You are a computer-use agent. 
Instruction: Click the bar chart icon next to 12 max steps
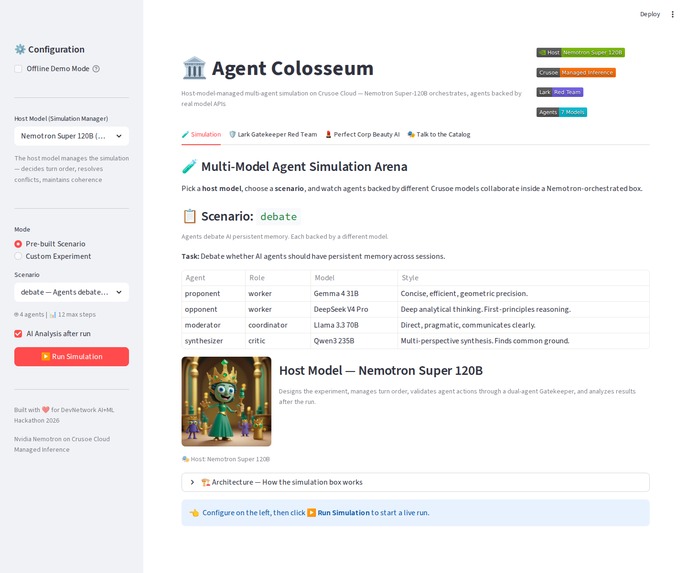pyautogui.click(x=53, y=315)
